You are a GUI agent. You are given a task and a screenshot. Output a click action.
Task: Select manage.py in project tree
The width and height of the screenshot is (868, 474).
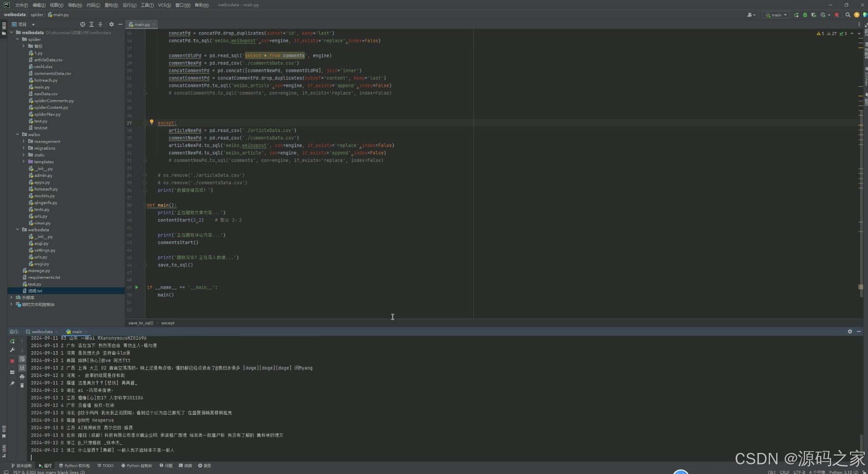click(x=36, y=271)
